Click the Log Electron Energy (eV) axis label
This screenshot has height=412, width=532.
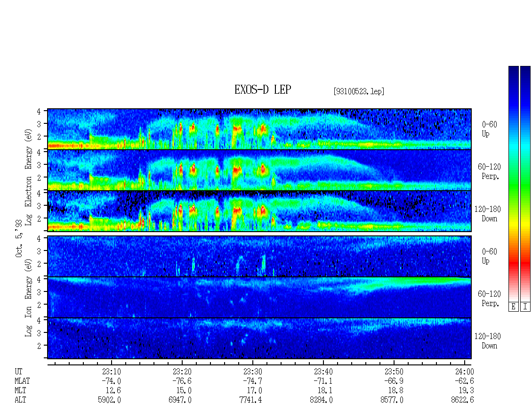pyautogui.click(x=28, y=177)
